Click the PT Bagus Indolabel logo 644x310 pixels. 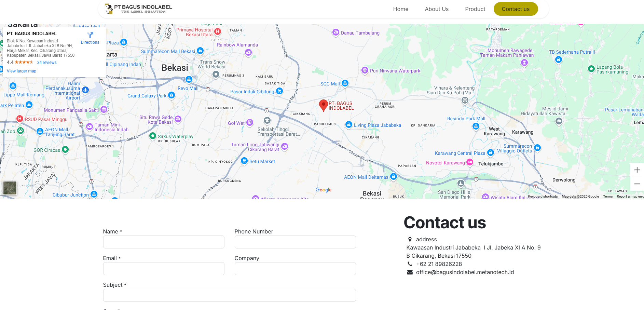point(138,9)
